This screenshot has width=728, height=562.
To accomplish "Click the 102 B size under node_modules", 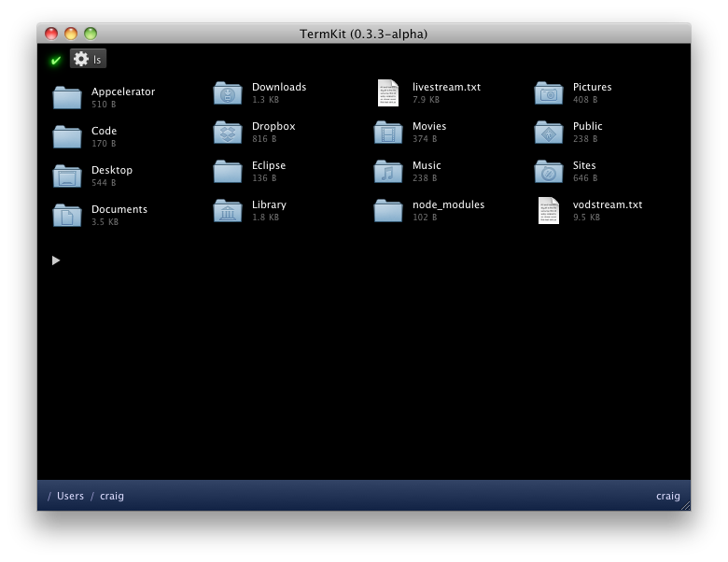I will (x=425, y=217).
